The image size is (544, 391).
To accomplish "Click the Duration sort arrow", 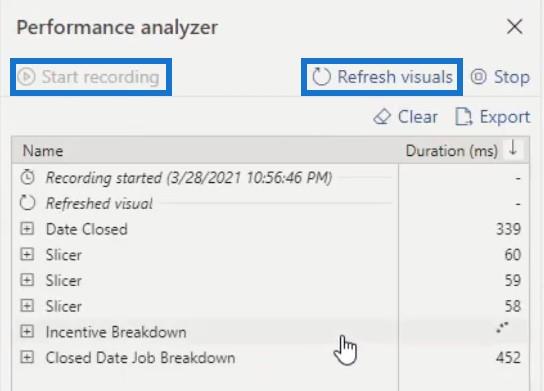I will coord(513,149).
